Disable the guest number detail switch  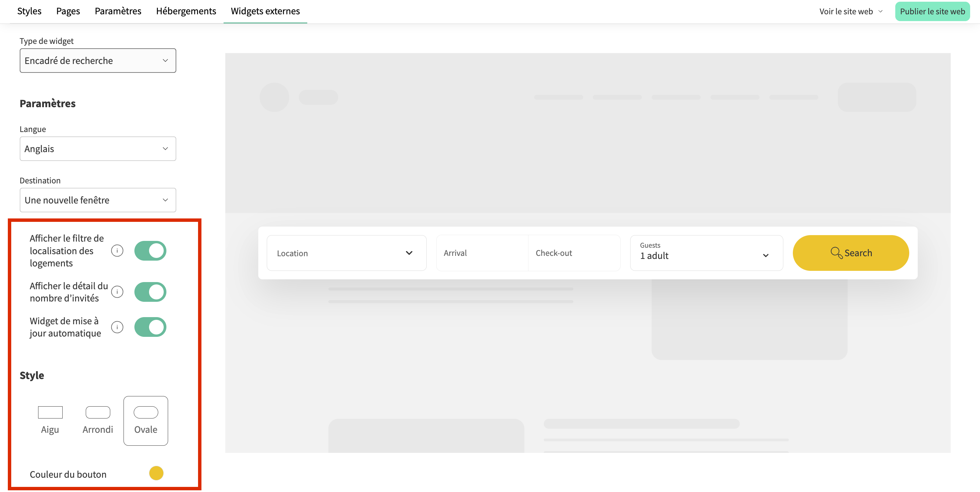click(150, 292)
